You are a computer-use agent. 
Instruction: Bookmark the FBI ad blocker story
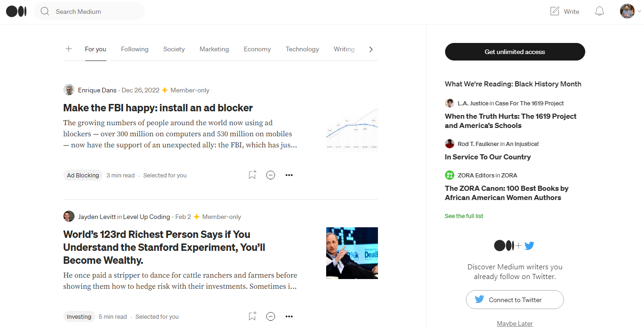point(252,175)
